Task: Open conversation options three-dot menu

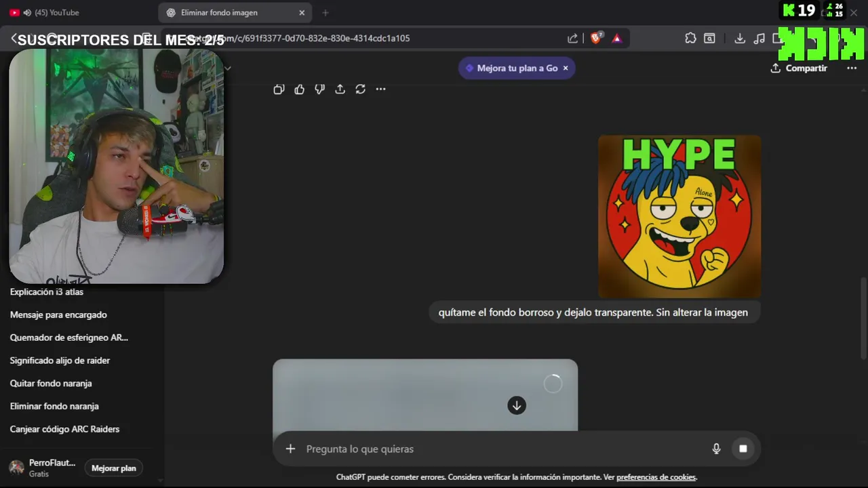Action: tap(852, 68)
